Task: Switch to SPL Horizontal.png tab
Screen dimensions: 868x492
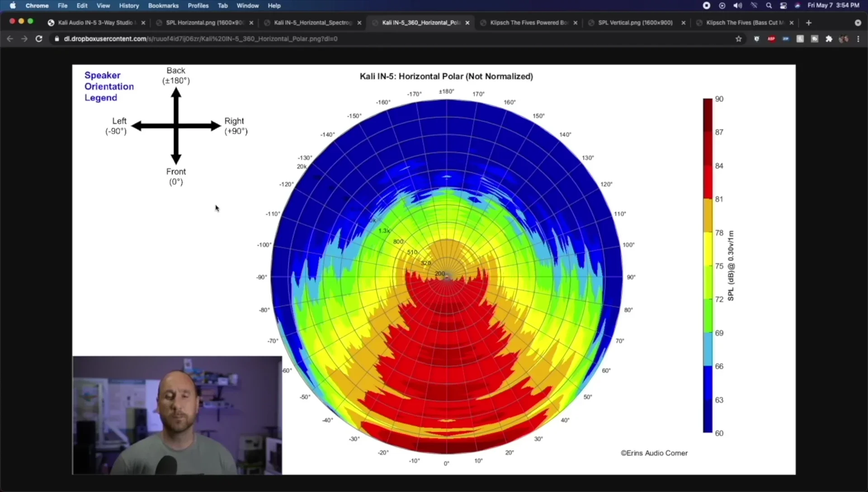Action: pos(204,23)
